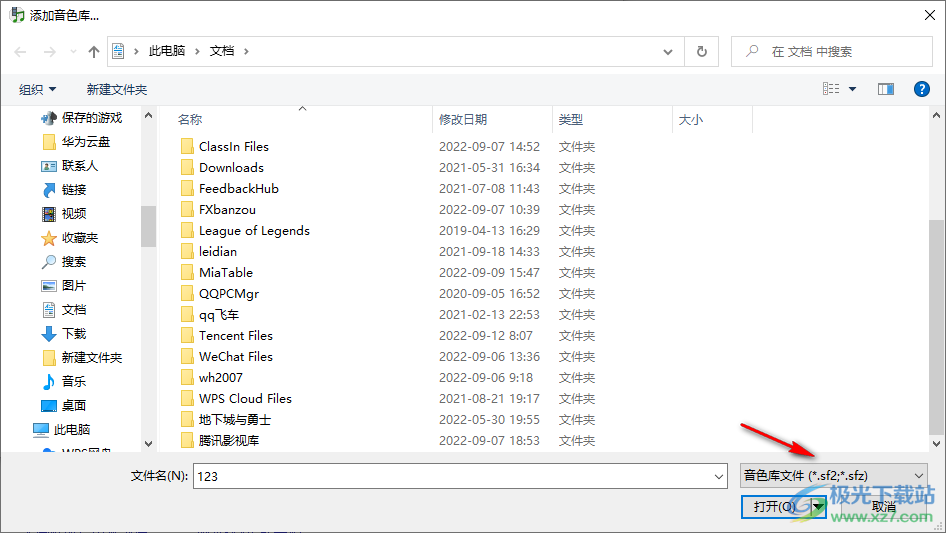Change view with the view icon

click(831, 89)
